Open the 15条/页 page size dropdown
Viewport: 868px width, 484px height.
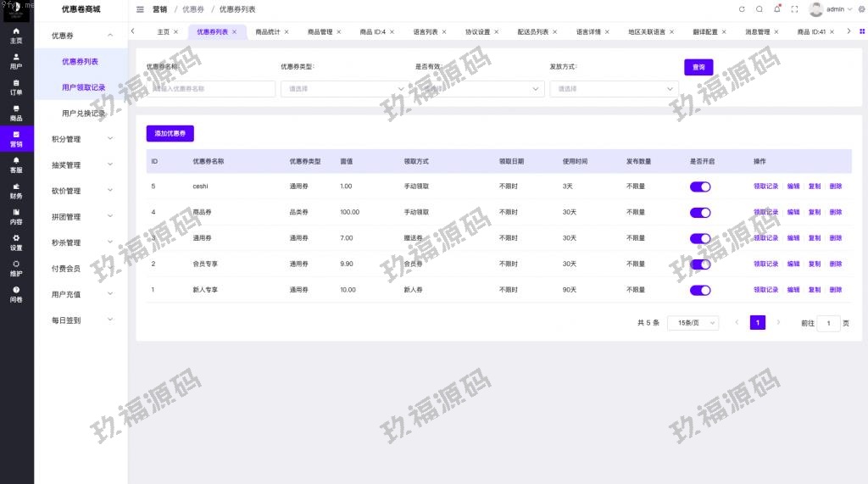click(693, 323)
